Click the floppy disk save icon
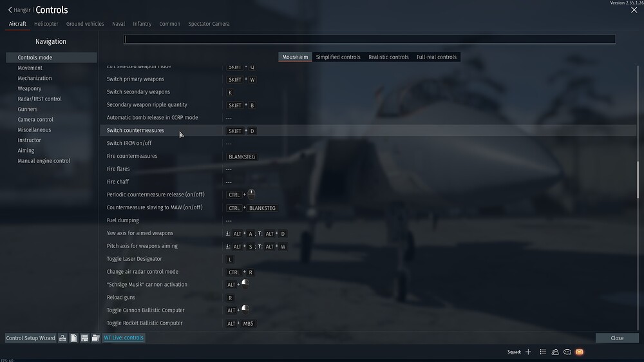 84,338
